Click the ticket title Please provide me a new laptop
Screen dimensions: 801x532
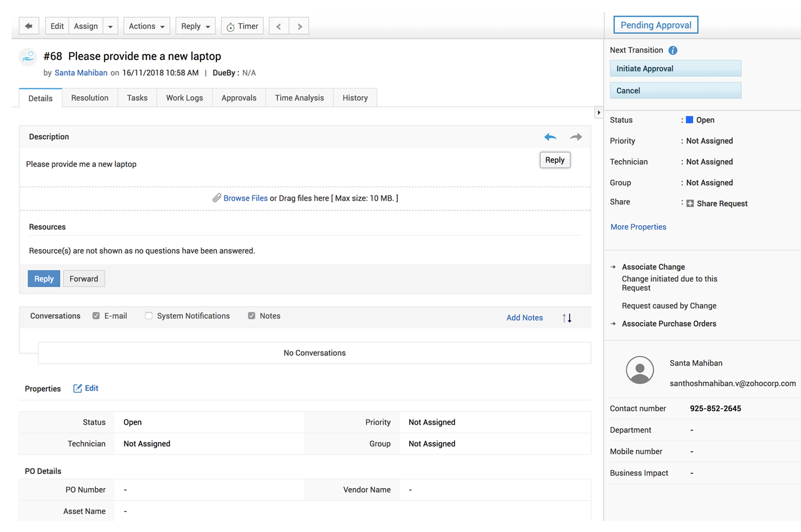point(145,56)
